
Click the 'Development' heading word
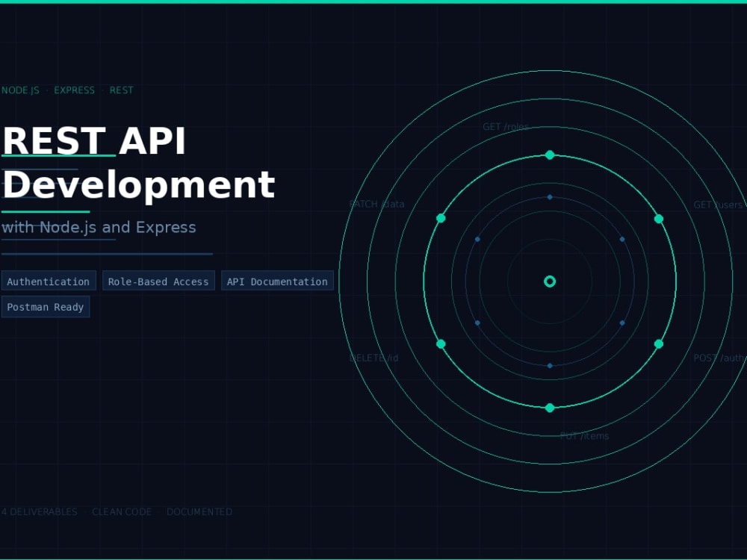pyautogui.click(x=139, y=184)
